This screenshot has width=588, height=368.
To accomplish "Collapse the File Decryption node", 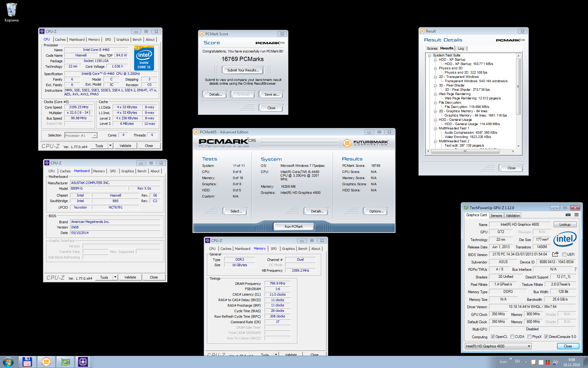I will [435, 103].
